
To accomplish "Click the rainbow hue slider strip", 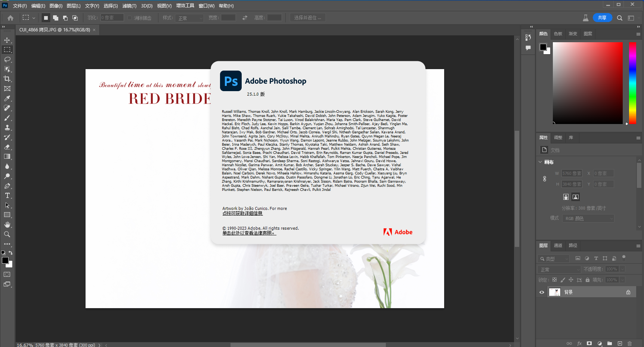I will click(x=632, y=83).
